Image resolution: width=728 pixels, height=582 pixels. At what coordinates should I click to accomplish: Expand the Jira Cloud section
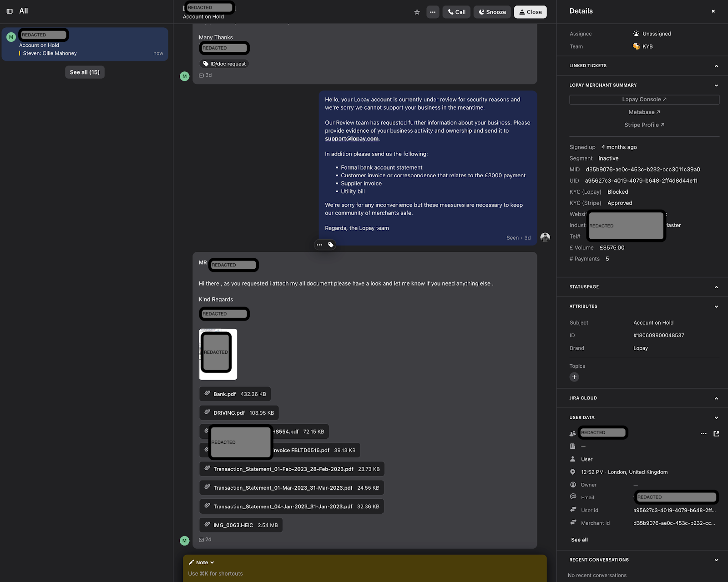[x=716, y=398]
